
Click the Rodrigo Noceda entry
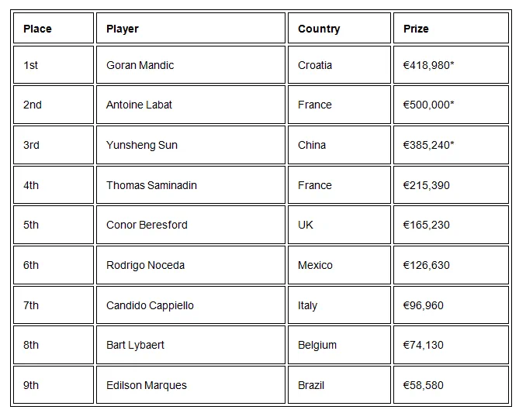click(x=145, y=265)
